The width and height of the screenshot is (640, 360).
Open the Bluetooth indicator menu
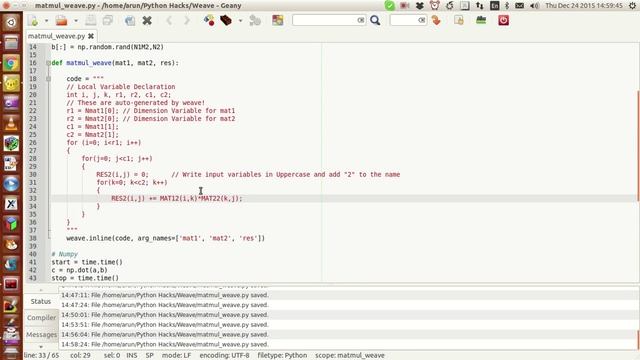[x=507, y=6]
